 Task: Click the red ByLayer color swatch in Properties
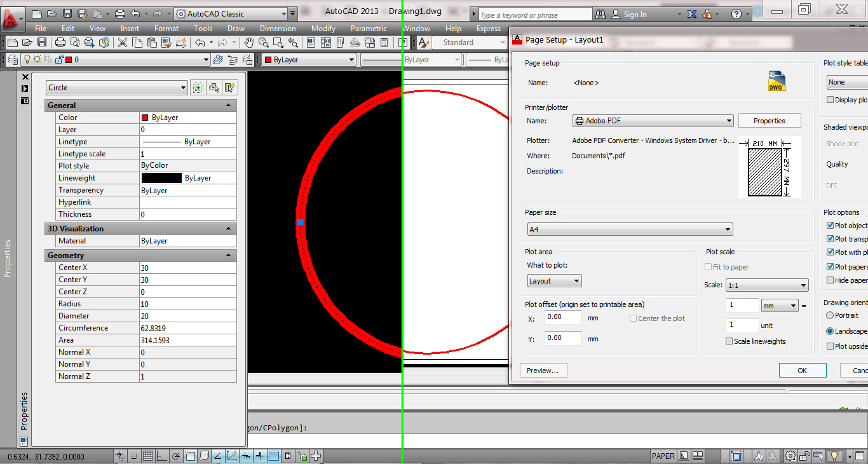click(x=146, y=117)
